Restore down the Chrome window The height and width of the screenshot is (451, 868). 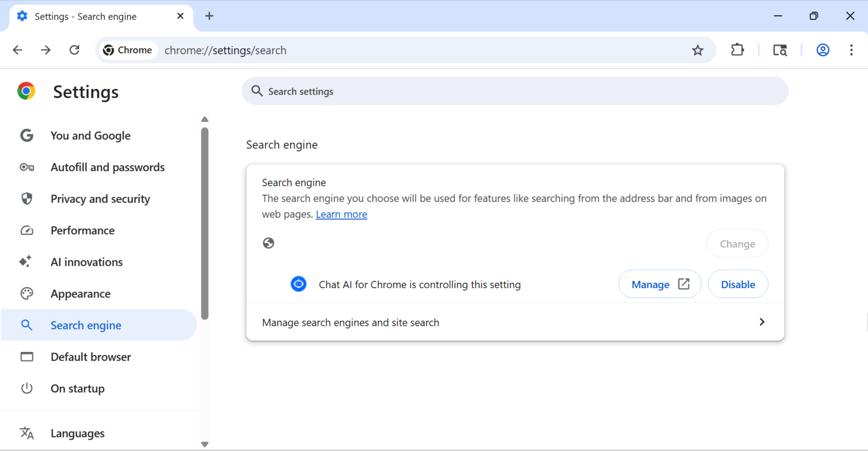coord(814,16)
